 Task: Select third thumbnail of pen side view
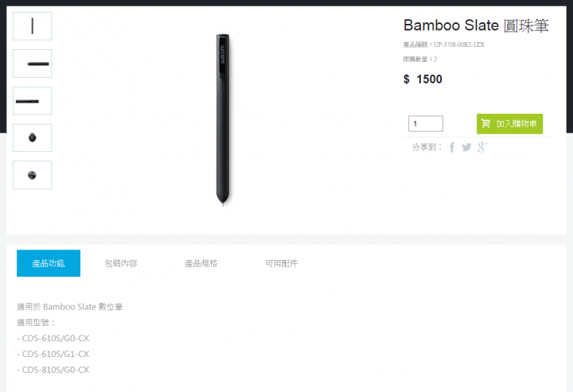click(x=32, y=101)
